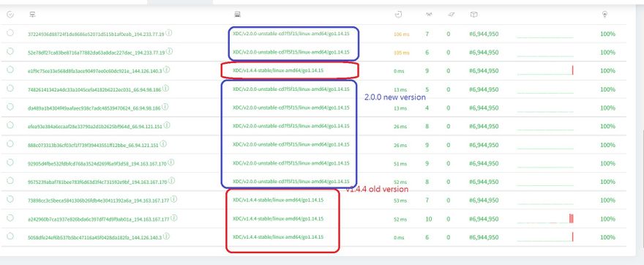Click 100% uptime in 92905d4f row
Image resolution: width=644 pixels, height=265 pixels.
click(x=607, y=163)
